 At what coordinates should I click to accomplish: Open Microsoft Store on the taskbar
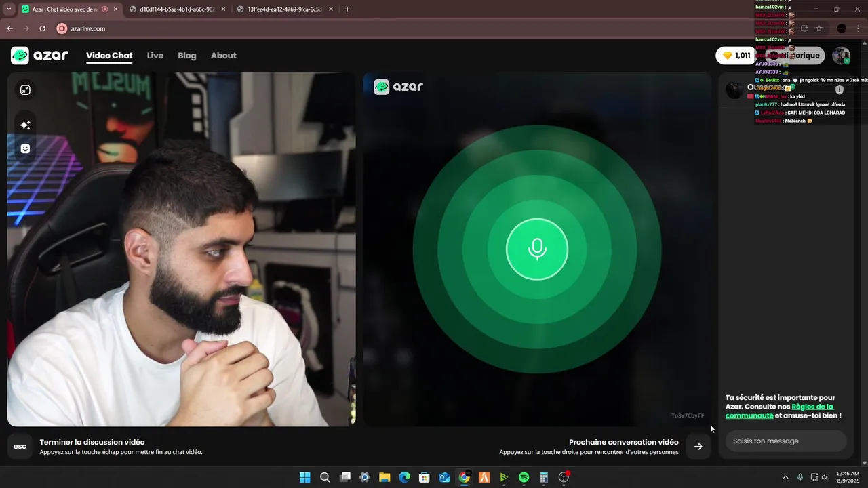425,477
